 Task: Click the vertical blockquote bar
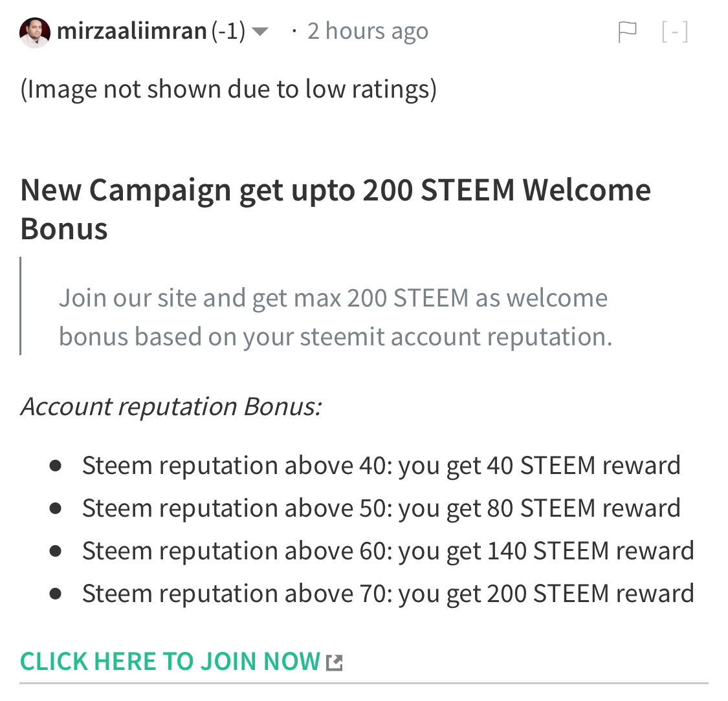pyautogui.click(x=21, y=306)
